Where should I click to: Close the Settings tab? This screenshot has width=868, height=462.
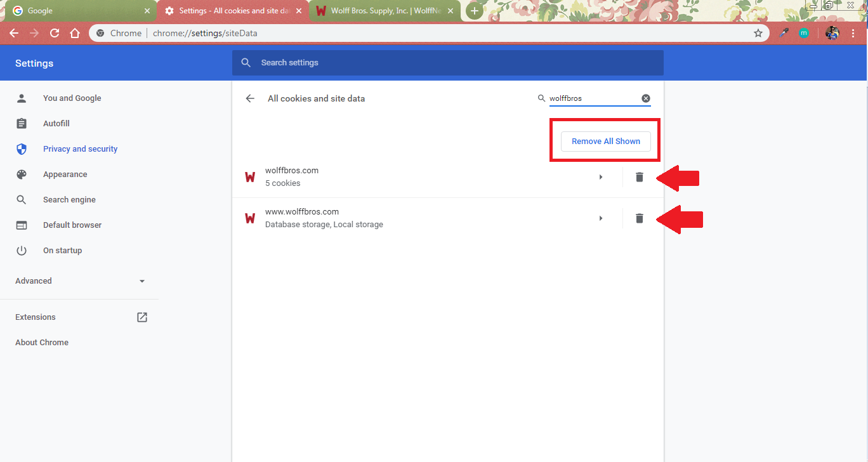[x=299, y=11]
